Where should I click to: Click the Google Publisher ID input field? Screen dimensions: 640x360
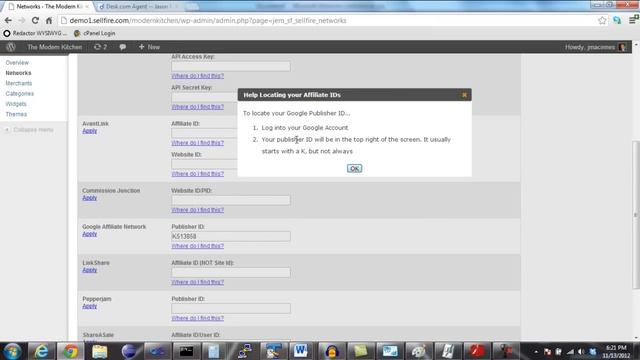click(231, 236)
